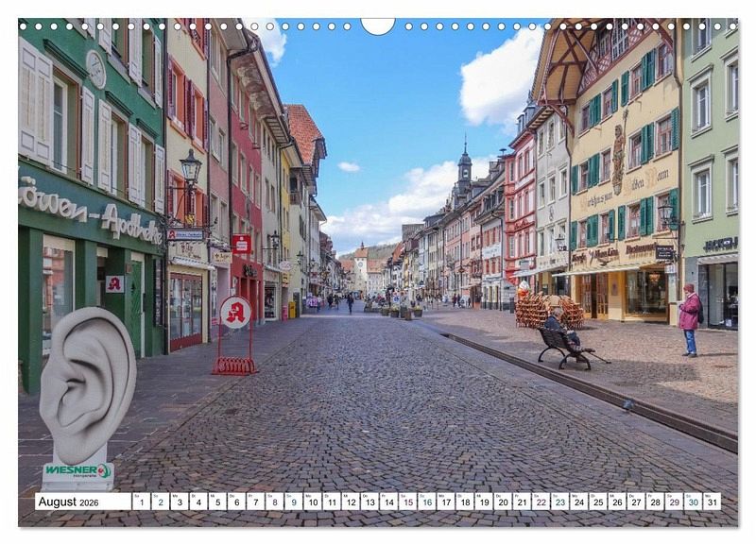Screen dimensions: 756x545
Task: Click the round red pharmacy A sign
Action: coord(234,313)
